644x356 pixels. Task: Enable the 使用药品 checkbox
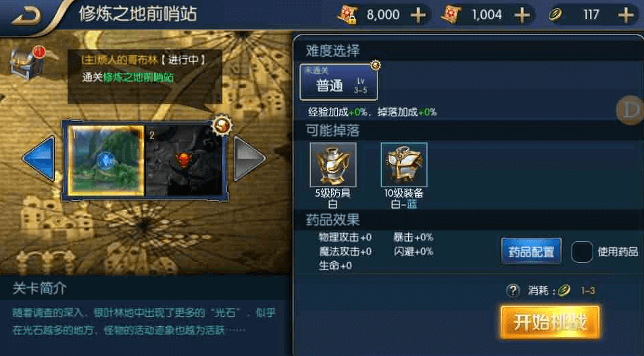click(x=582, y=252)
